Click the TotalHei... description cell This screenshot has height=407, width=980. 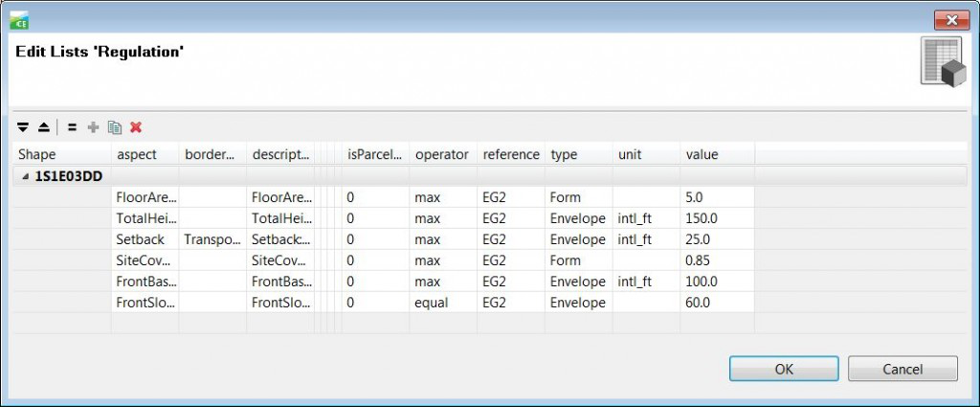click(280, 218)
